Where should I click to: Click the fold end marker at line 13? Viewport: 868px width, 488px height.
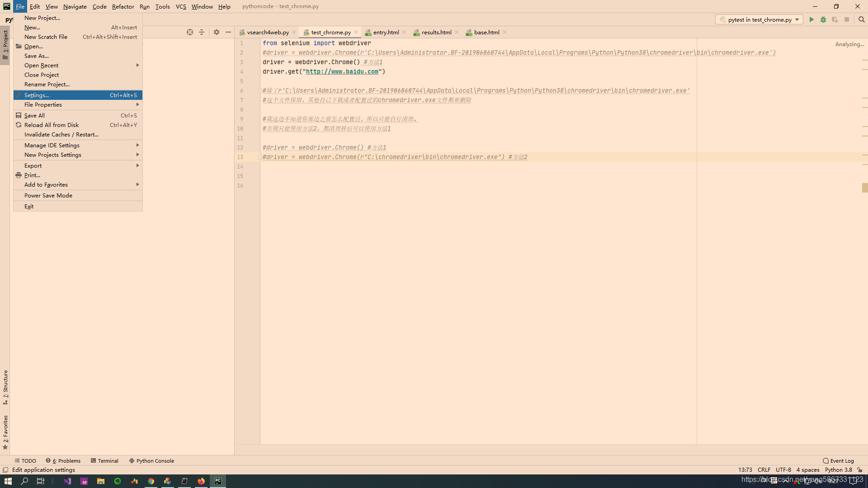point(260,157)
